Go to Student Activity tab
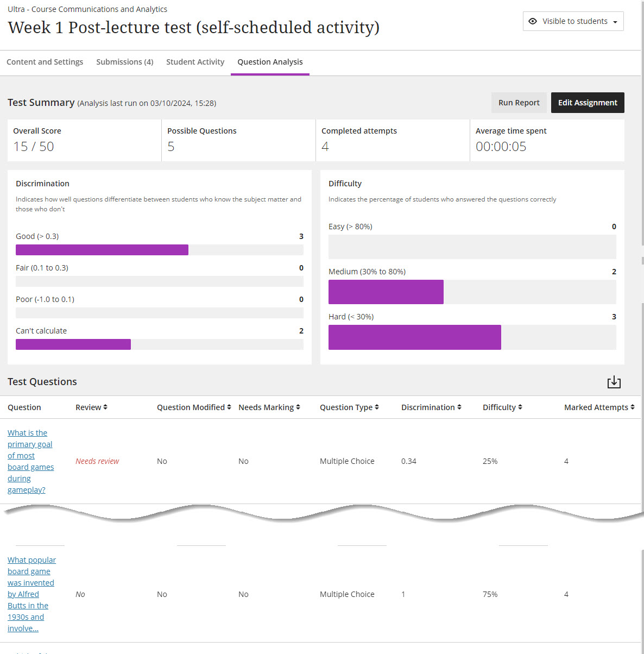The image size is (644, 654). [x=195, y=62]
